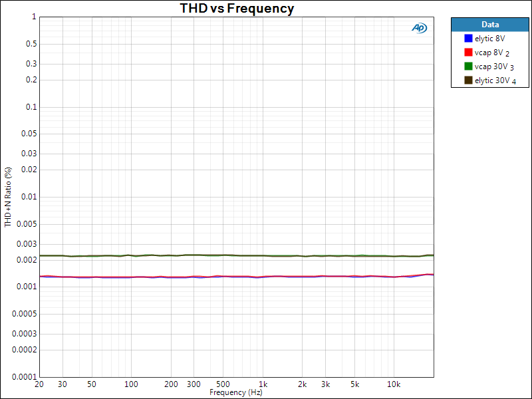
Task: Click the 0.01 tick label on Y axis
Action: [x=29, y=197]
